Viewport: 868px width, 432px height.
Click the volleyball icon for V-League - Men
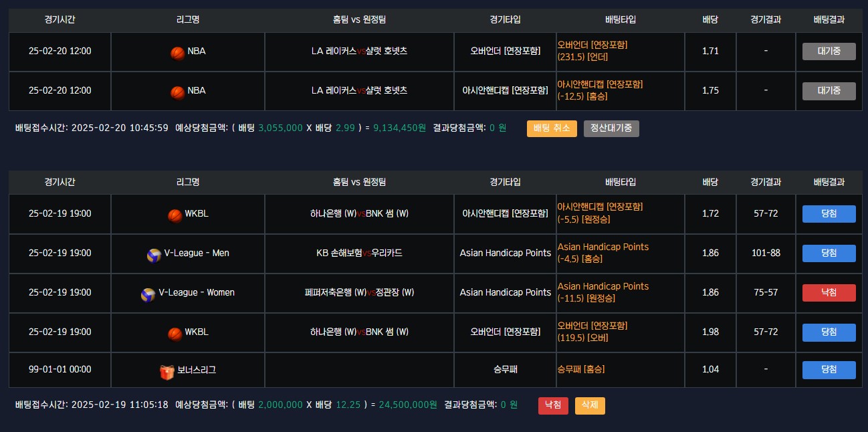(x=154, y=255)
